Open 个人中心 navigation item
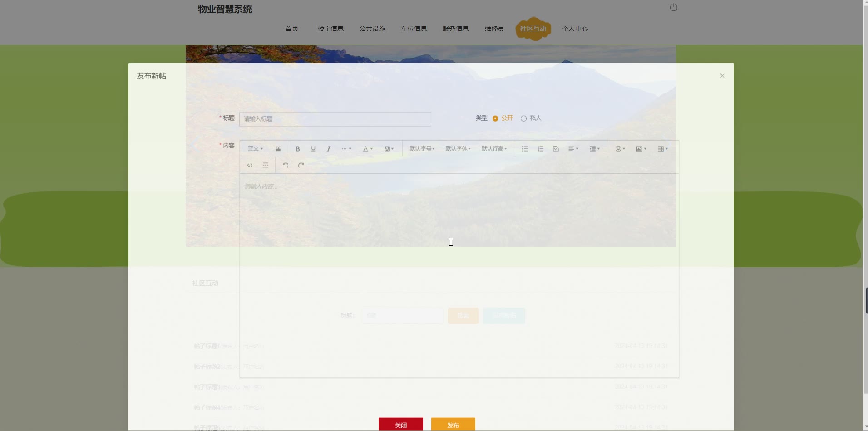Viewport: 868px width, 431px height. 575,29
